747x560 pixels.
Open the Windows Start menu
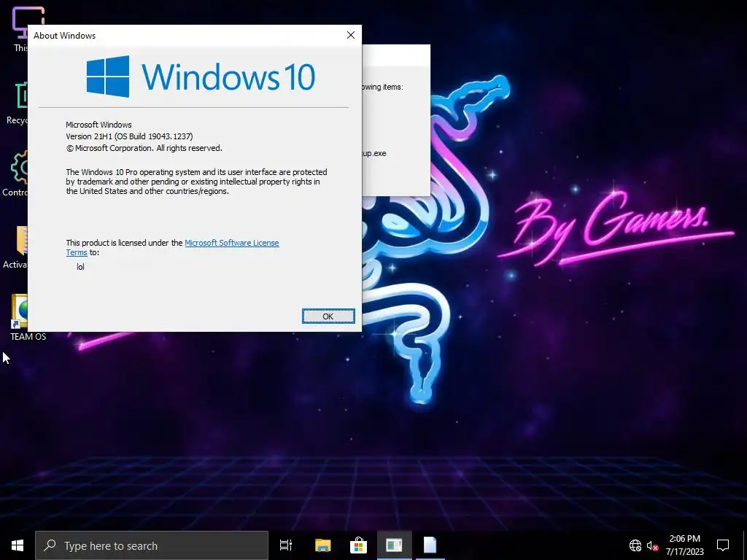click(x=18, y=545)
